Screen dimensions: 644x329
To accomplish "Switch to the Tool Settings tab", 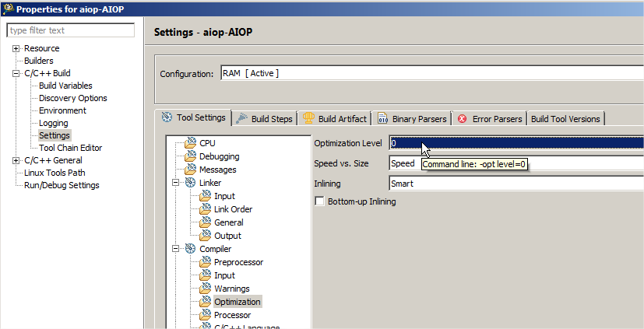I will tap(193, 117).
